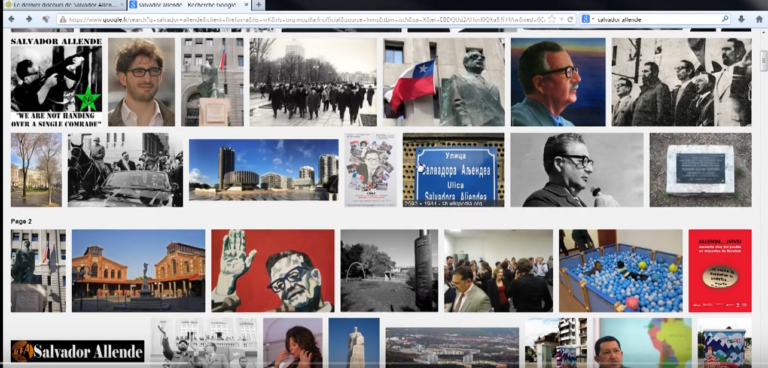Click the site identity icon in the address bar
This screenshot has width=768, height=368.
[62, 20]
